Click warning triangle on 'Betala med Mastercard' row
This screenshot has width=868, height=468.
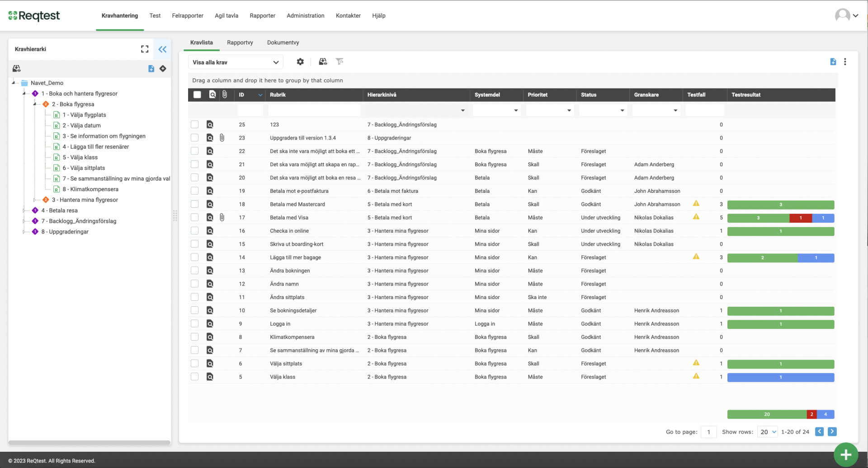tap(696, 204)
